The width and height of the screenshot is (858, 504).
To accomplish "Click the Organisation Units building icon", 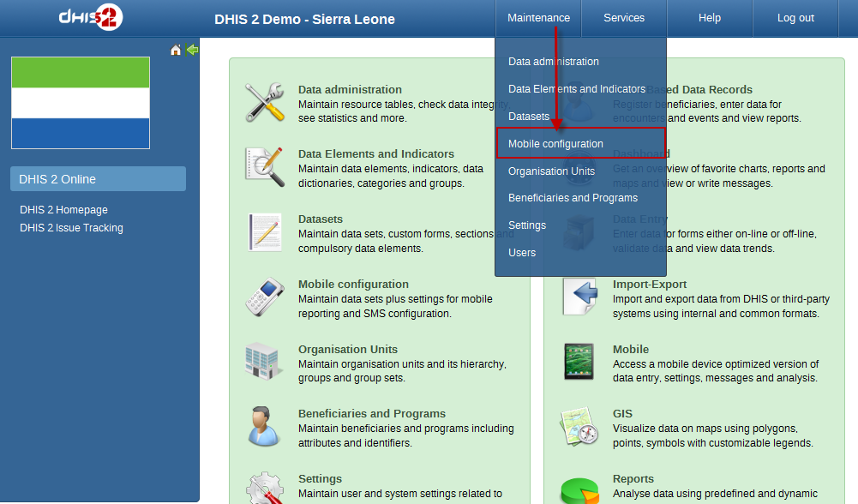I will 265,363.
